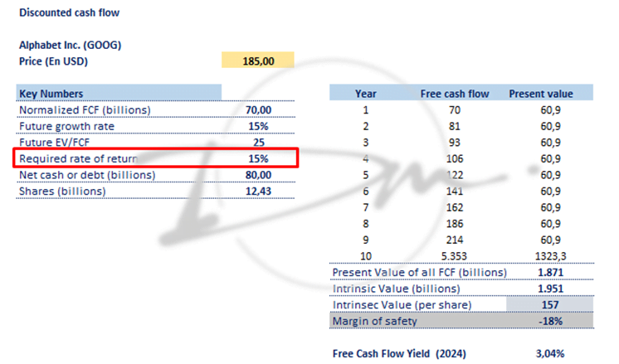Select the Future EV/FCF value 25
The image size is (619, 364).
[259, 143]
